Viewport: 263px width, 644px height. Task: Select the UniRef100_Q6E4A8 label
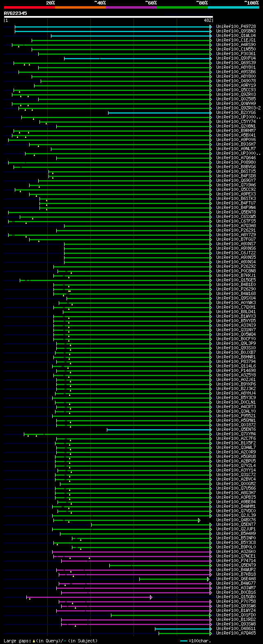pos(236,579)
